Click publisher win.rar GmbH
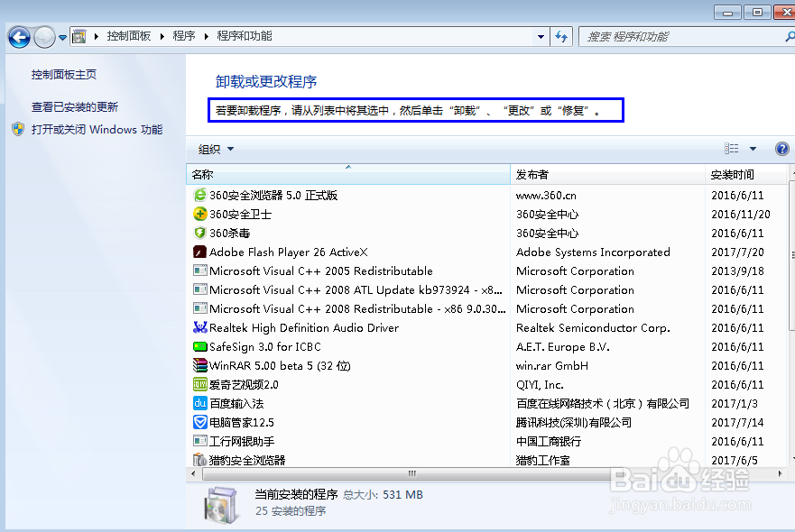Image resolution: width=795 pixels, height=532 pixels. (x=552, y=366)
